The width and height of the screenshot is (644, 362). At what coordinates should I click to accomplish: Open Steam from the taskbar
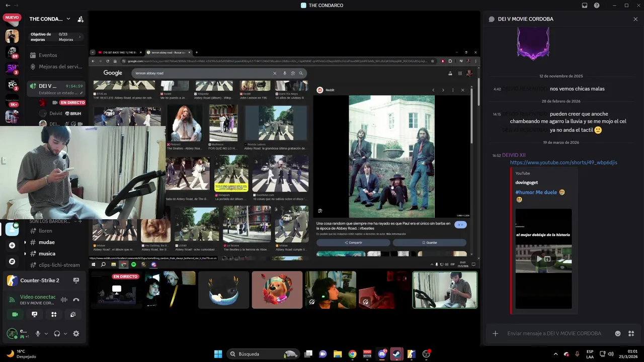(x=396, y=354)
